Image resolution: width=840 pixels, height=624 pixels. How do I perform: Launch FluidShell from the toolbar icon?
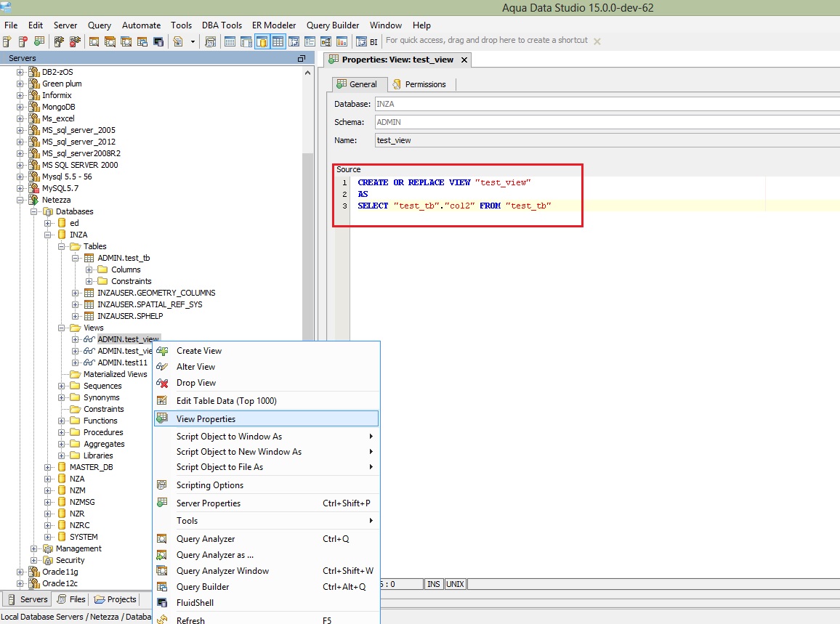[158, 41]
